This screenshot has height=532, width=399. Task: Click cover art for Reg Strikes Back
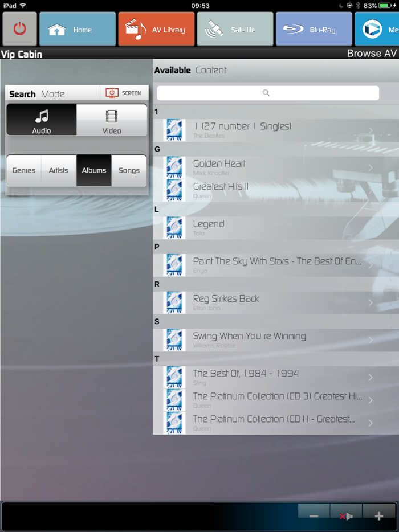point(174,302)
